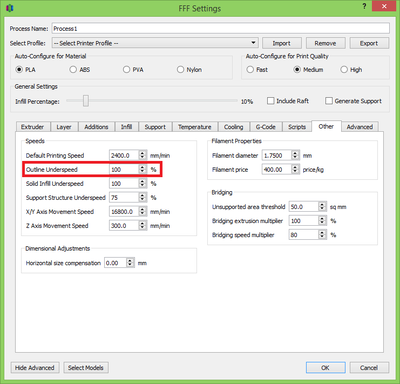Enable the Include Raft checkbox
The width and height of the screenshot is (400, 384).
[x=288, y=101]
